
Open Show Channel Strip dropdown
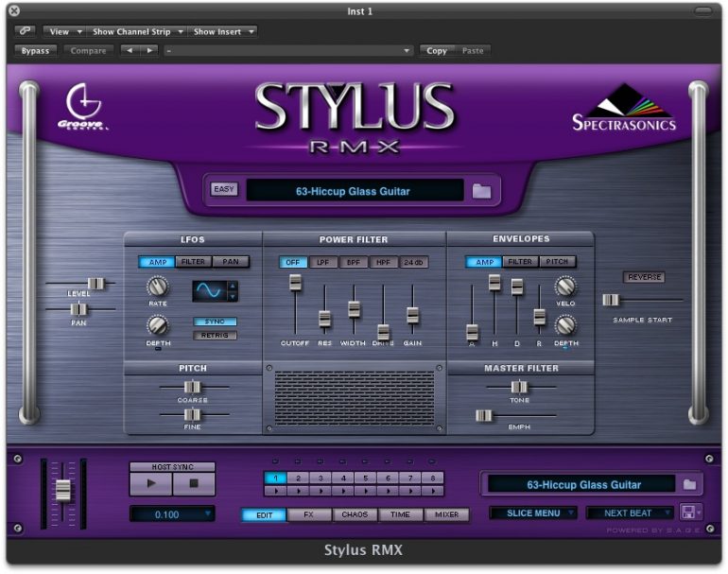[x=137, y=31]
